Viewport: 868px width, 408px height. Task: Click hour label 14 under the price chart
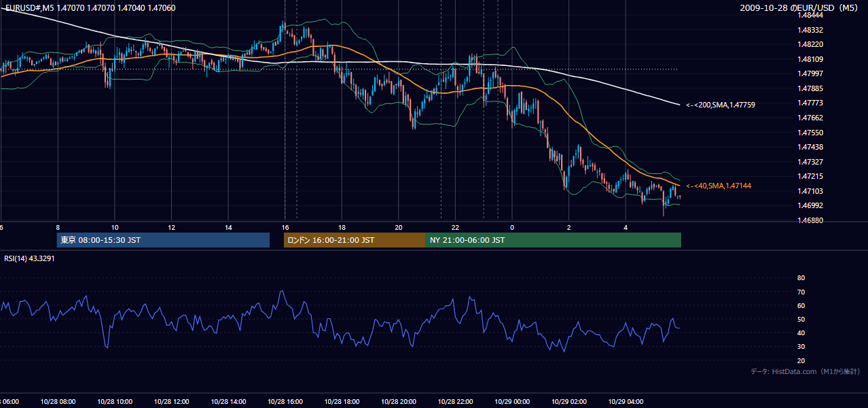[228, 228]
